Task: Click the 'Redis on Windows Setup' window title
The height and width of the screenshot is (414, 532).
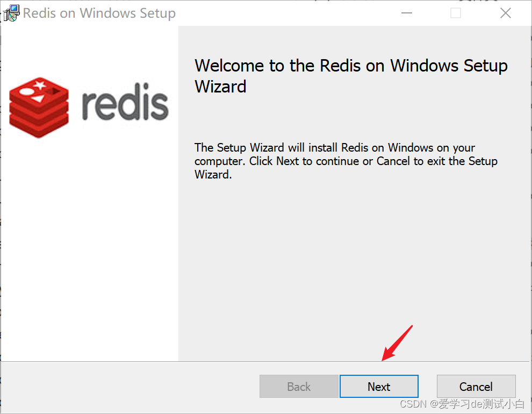Action: pyautogui.click(x=99, y=13)
